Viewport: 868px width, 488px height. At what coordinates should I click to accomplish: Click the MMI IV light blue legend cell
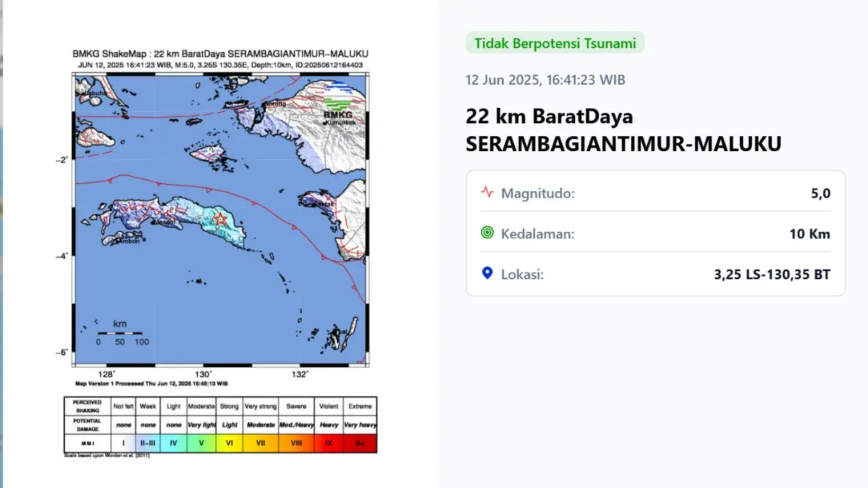173,443
